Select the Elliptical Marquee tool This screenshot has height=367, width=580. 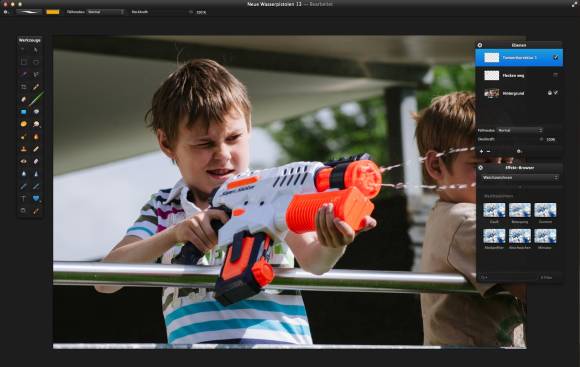click(x=36, y=62)
